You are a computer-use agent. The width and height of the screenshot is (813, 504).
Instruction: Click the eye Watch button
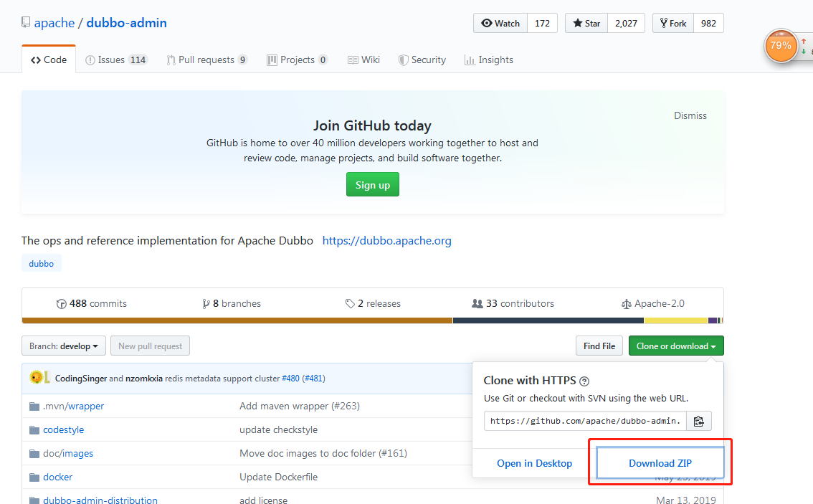(x=500, y=24)
